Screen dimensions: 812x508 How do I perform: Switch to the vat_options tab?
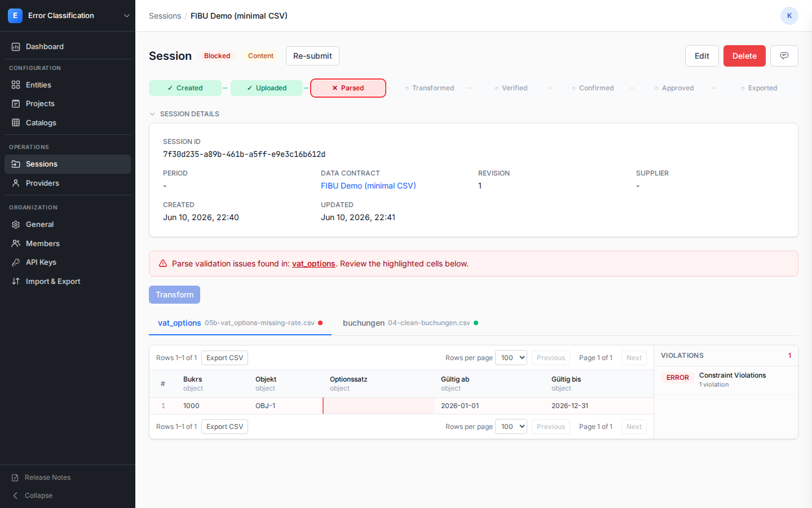(x=240, y=323)
